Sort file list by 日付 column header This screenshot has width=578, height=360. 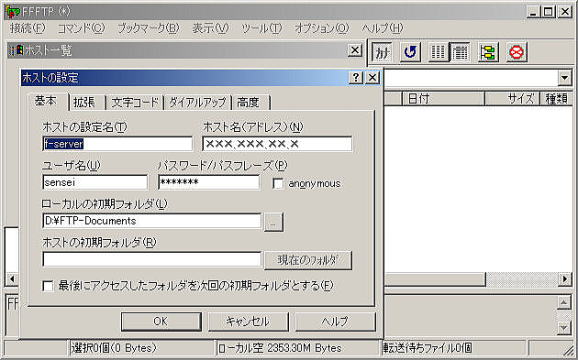pos(443,98)
